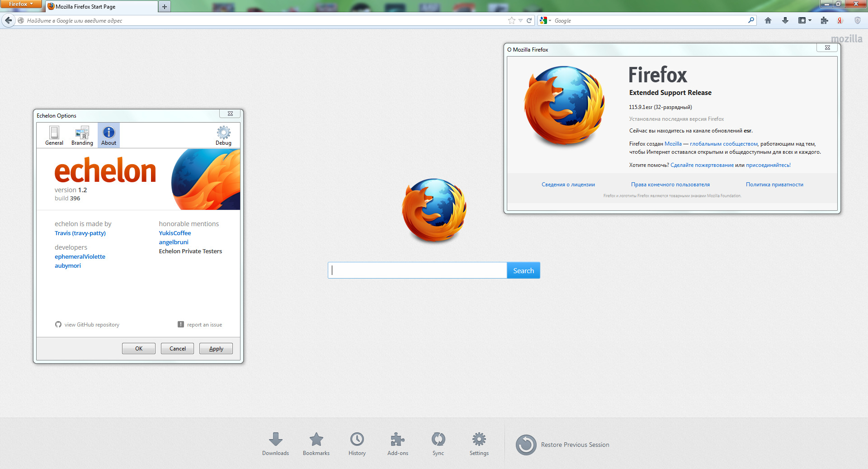Screen dimensions: 868x469
Task: Open the Debug tab in Echelon Options
Action: [x=223, y=136]
